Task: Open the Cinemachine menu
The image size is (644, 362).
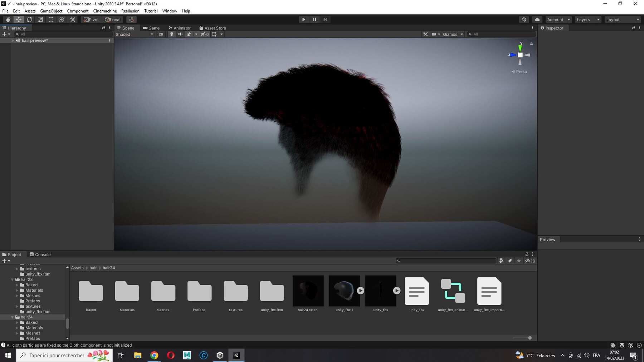Action: click(105, 11)
